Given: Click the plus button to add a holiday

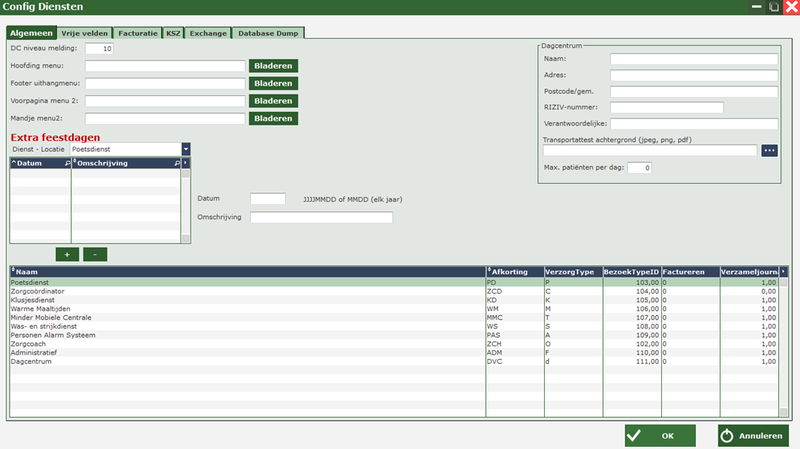Looking at the screenshot, I should tap(67, 254).
